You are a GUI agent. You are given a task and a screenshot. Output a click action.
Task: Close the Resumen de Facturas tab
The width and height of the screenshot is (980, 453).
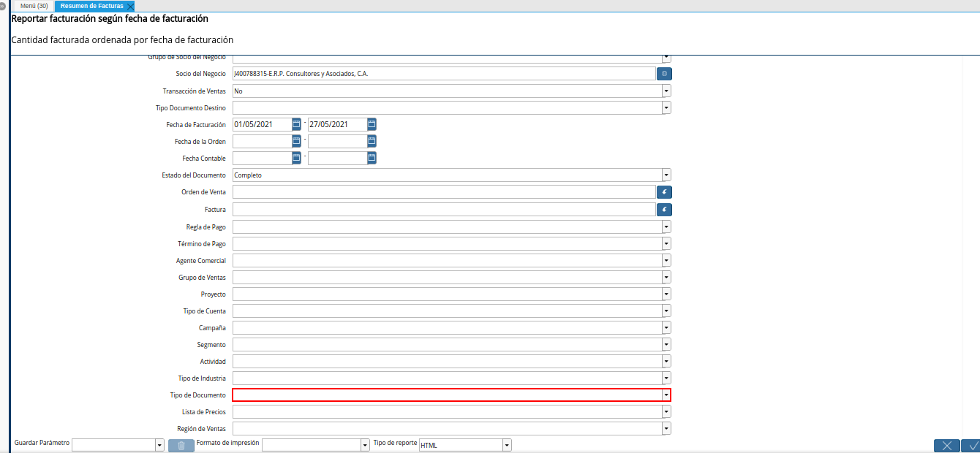click(x=130, y=7)
